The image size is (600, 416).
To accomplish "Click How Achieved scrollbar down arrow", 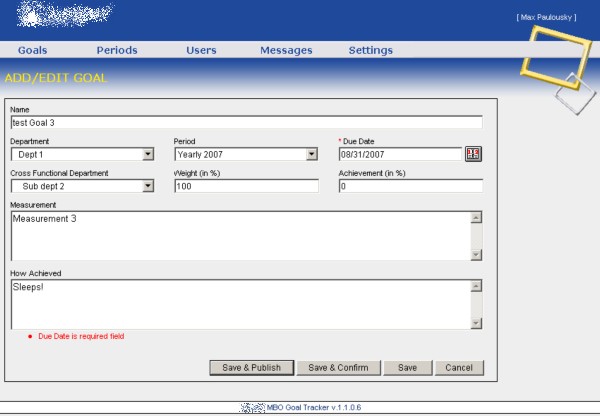I will coord(476,323).
